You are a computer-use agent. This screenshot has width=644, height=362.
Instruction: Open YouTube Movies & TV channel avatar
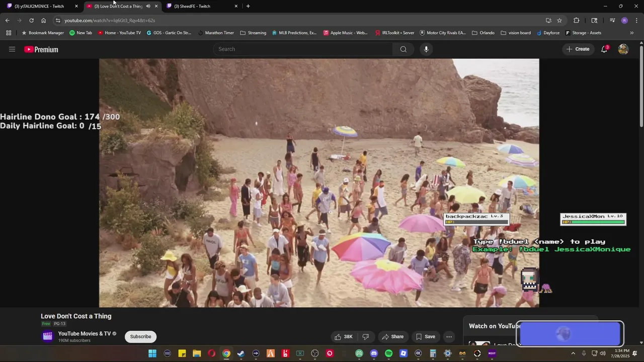[x=48, y=336]
